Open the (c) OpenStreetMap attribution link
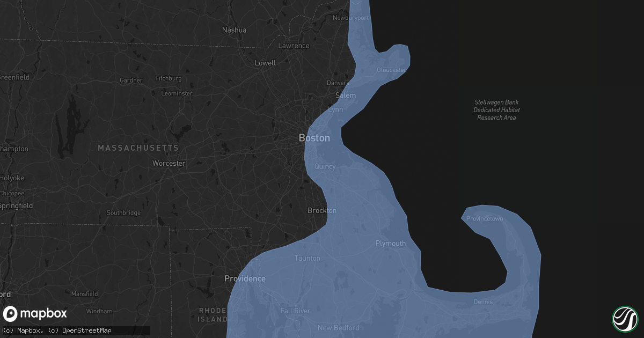 tap(80, 330)
